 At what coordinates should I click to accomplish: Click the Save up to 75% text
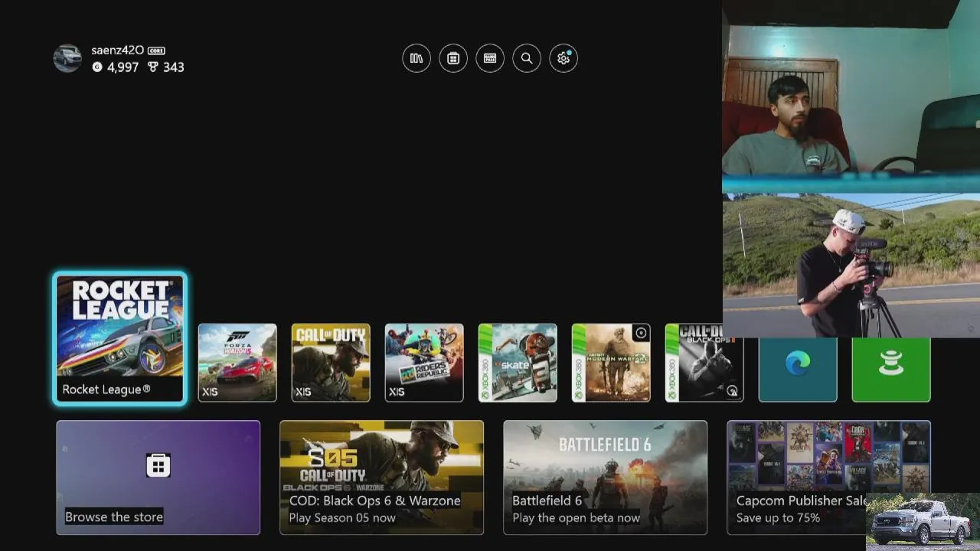[778, 518]
